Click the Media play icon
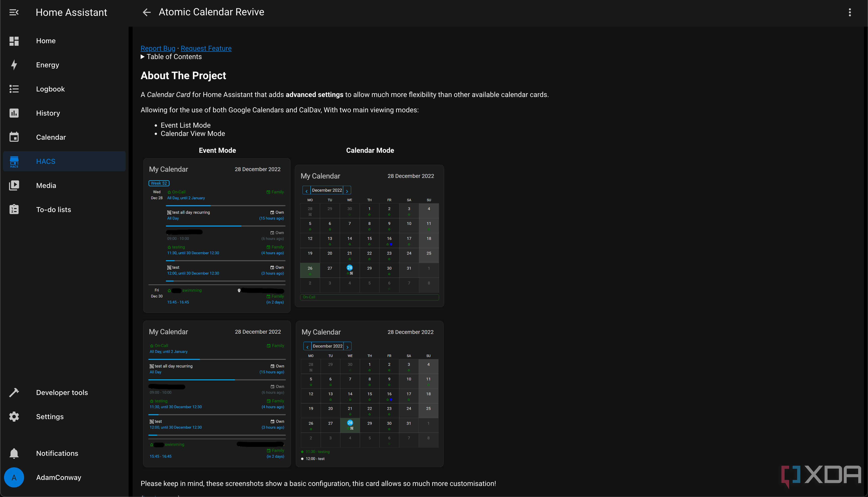 pyautogui.click(x=14, y=185)
